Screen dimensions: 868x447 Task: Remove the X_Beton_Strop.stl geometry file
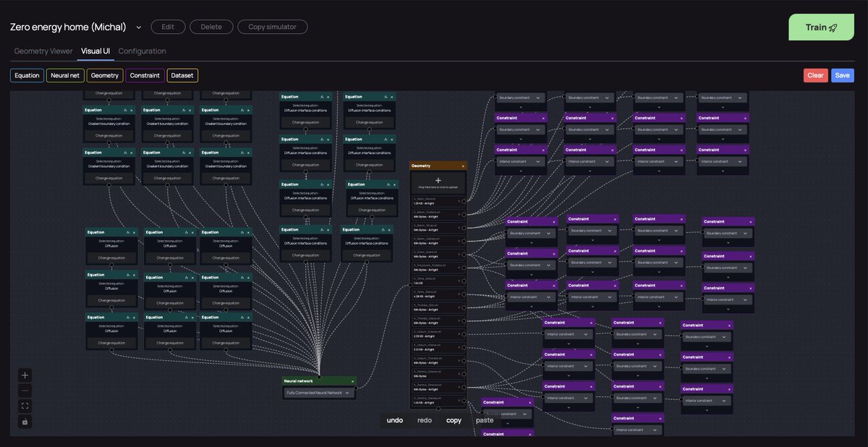click(459, 228)
